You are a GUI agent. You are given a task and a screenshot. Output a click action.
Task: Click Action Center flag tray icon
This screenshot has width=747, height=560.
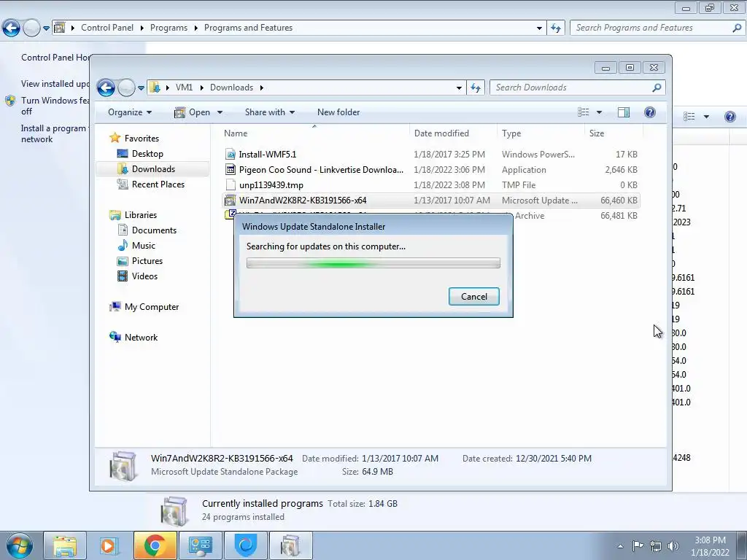(x=638, y=545)
